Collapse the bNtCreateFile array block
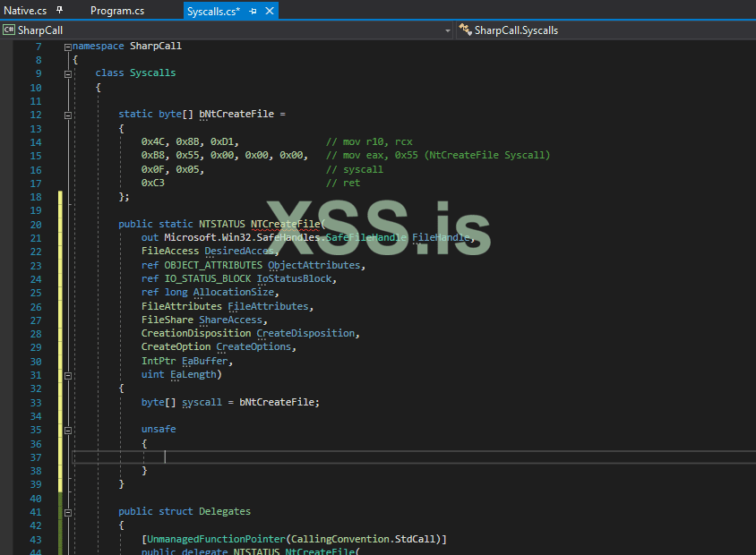Image resolution: width=756 pixels, height=555 pixels. pos(68,115)
